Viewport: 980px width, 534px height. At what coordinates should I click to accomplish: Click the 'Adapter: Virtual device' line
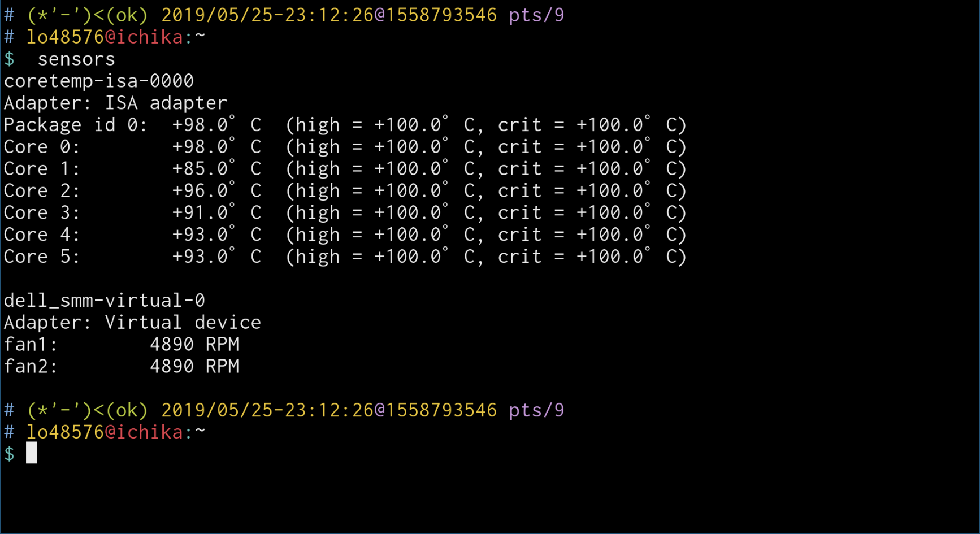132,323
